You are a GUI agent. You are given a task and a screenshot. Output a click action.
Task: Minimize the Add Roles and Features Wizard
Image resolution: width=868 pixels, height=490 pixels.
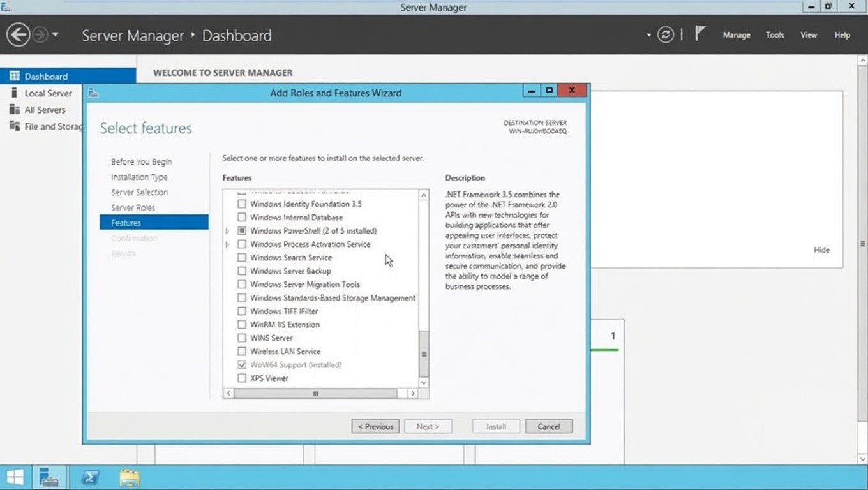(x=532, y=90)
